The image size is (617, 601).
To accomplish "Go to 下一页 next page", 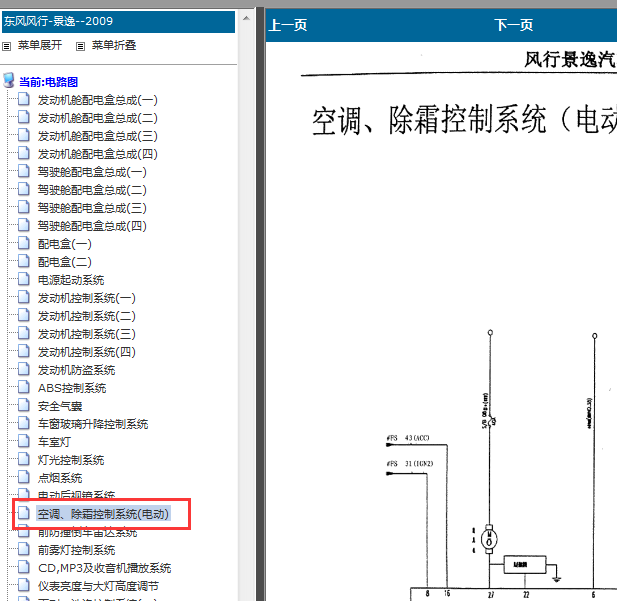I will pos(514,25).
